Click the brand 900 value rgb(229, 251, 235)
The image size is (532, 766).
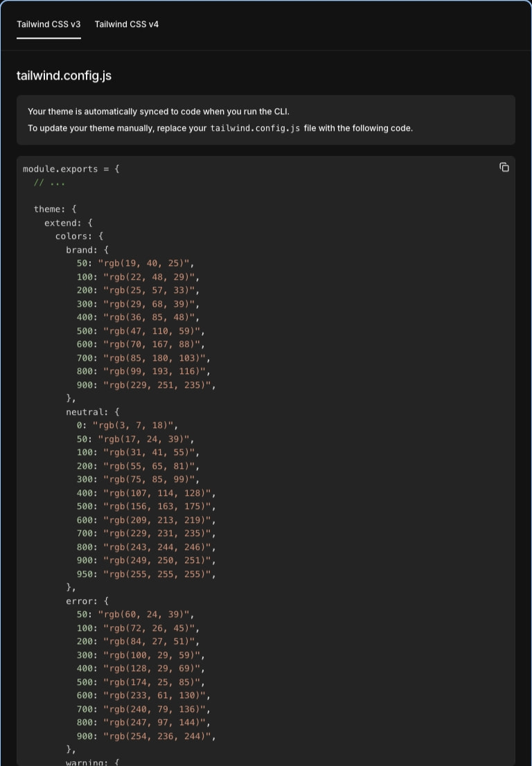coord(157,385)
